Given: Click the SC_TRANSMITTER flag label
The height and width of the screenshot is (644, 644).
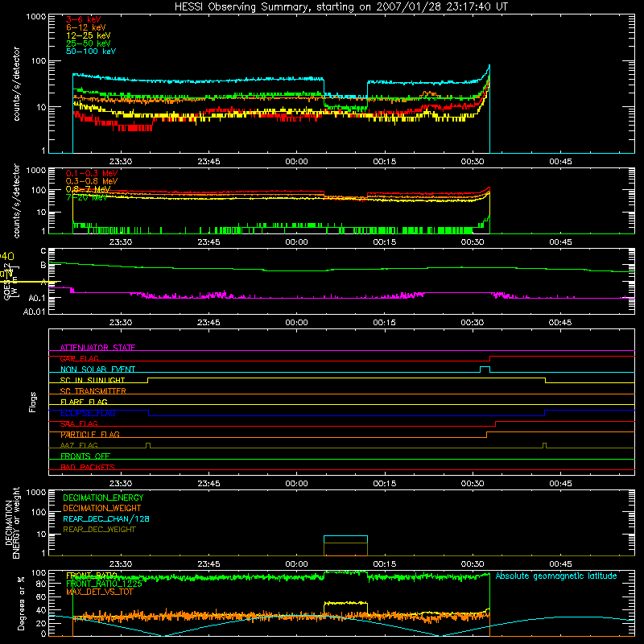Looking at the screenshot, I should 93,391.
